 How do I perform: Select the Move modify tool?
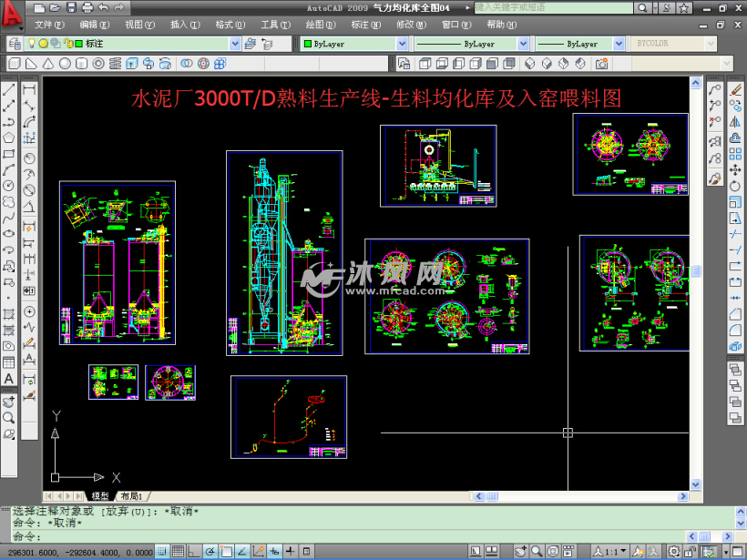[735, 169]
